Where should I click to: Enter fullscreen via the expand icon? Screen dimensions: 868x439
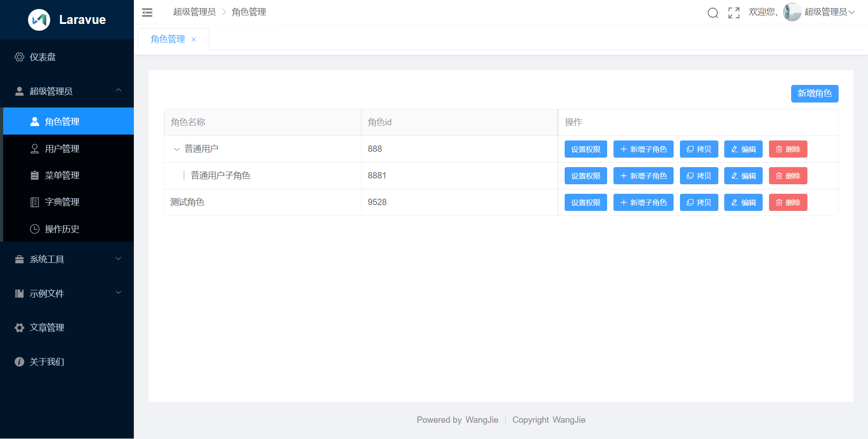point(734,13)
